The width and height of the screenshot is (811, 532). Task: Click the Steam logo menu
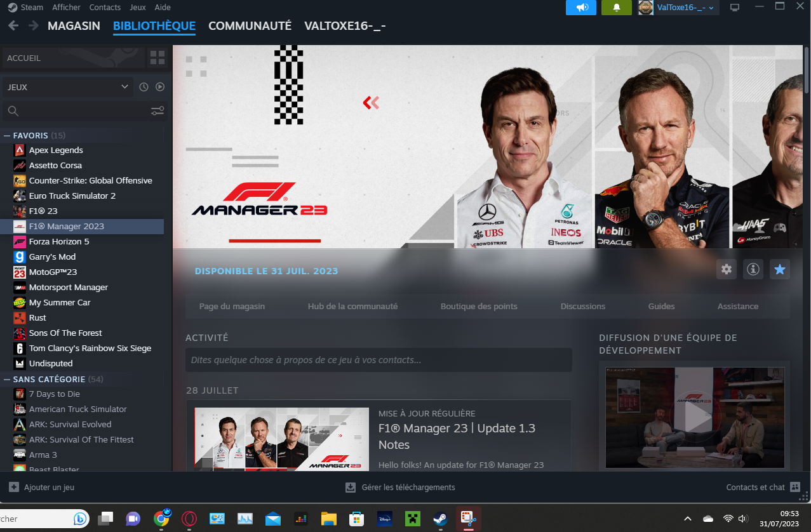click(x=25, y=8)
